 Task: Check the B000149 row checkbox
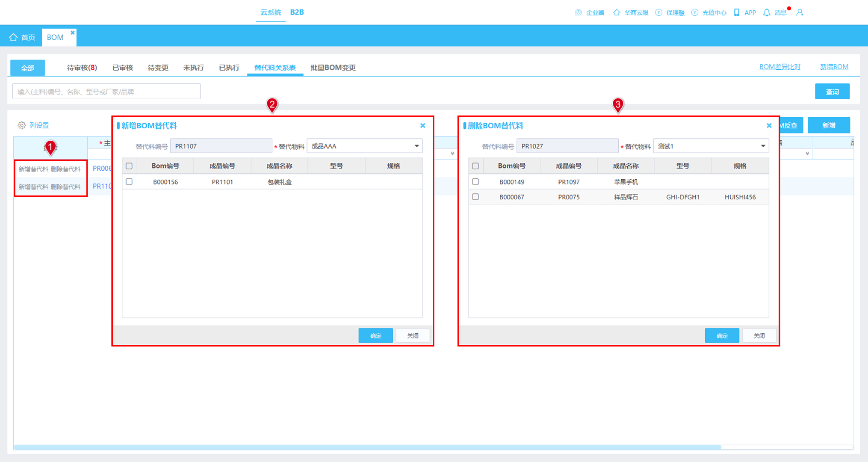coord(475,182)
